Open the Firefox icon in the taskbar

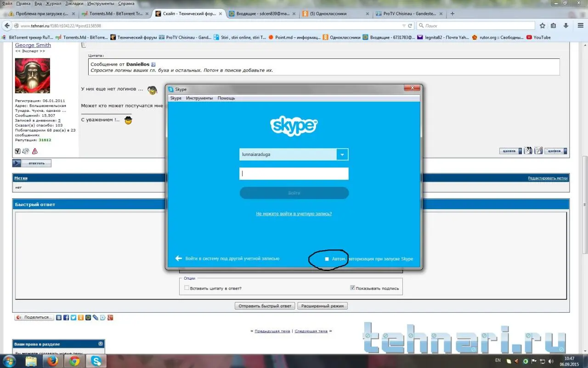click(x=53, y=361)
